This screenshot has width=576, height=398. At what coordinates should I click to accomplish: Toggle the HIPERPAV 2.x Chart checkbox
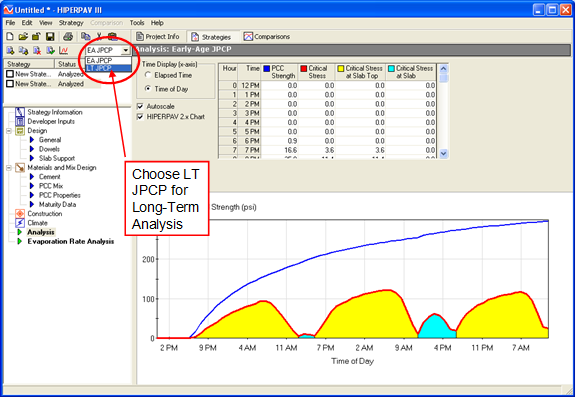coord(140,117)
